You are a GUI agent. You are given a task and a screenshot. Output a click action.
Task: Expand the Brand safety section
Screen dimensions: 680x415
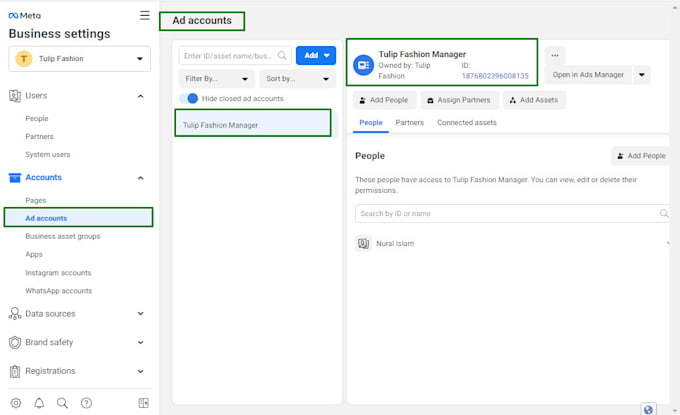coord(141,342)
